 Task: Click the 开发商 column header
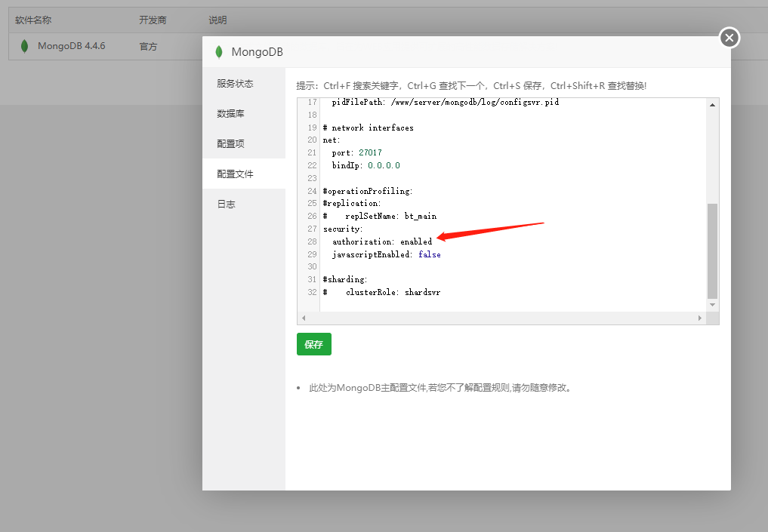click(x=153, y=20)
